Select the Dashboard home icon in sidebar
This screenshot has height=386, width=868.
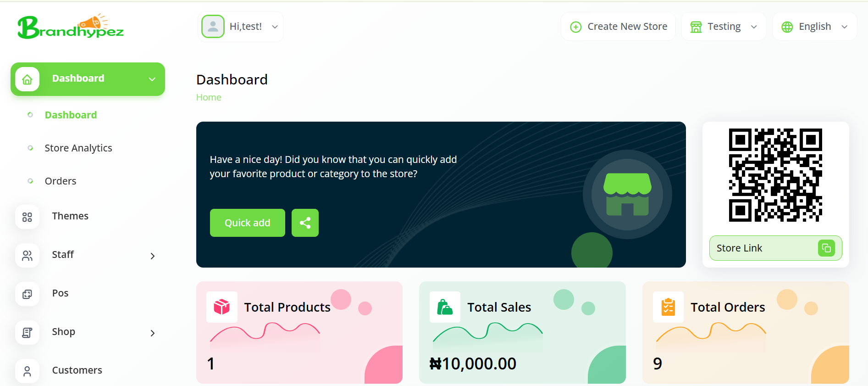tap(27, 78)
